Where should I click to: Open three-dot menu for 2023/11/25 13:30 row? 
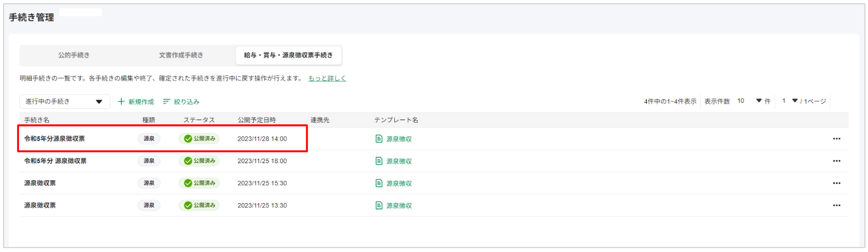(x=836, y=205)
